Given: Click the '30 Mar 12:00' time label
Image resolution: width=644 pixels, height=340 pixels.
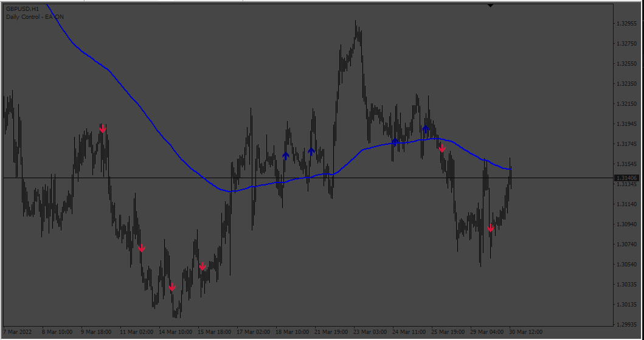Looking at the screenshot, I should click(x=525, y=331).
